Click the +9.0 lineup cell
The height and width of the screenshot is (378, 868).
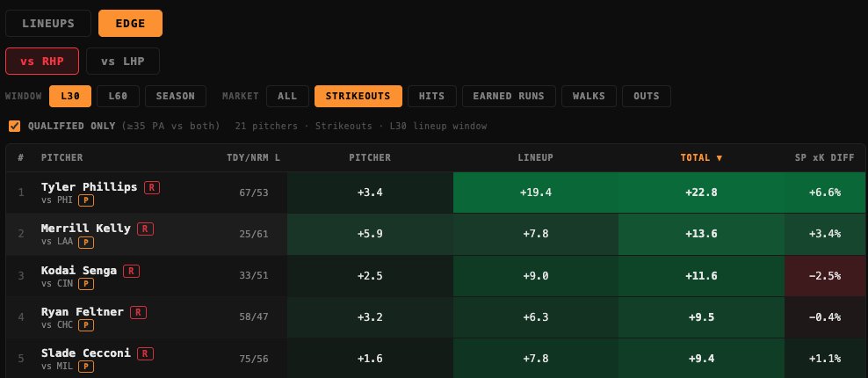tap(535, 275)
